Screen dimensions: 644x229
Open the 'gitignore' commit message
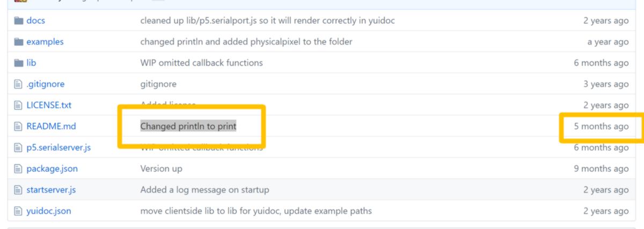pos(158,84)
